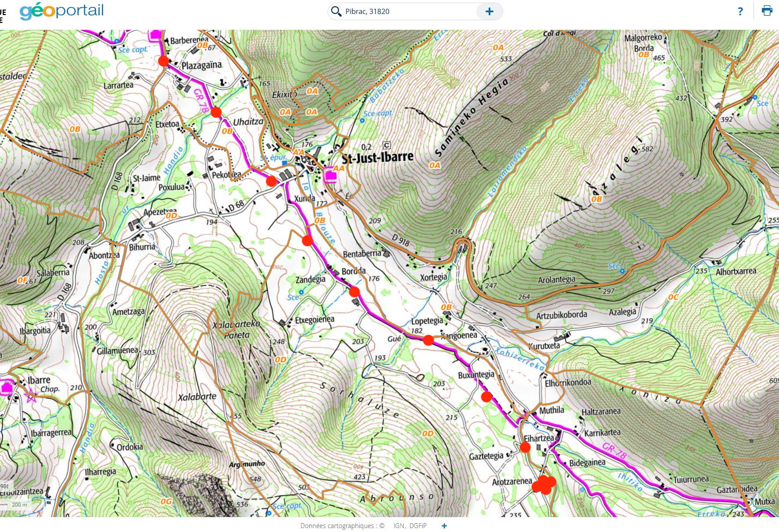Image resolution: width=779 pixels, height=532 pixels.
Task: Click the pink lodging icon at St-Just-Ibarre
Action: 330,176
